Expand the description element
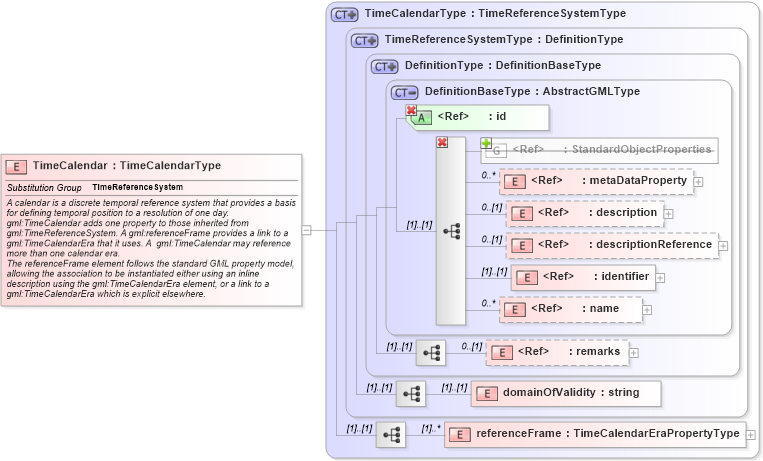763x461 pixels. point(669,214)
